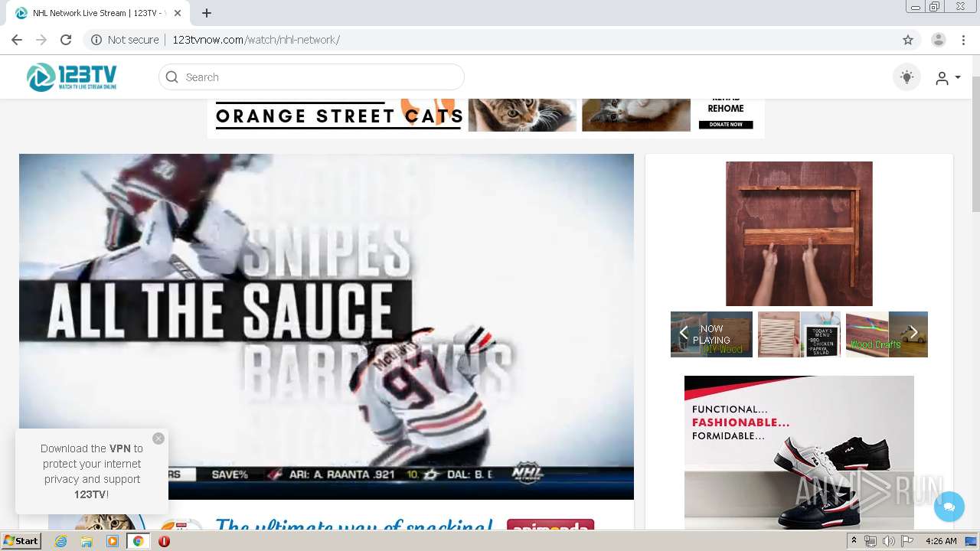This screenshot has height=551, width=980.
Task: Open Chrome menu three dots
Action: pyautogui.click(x=963, y=40)
